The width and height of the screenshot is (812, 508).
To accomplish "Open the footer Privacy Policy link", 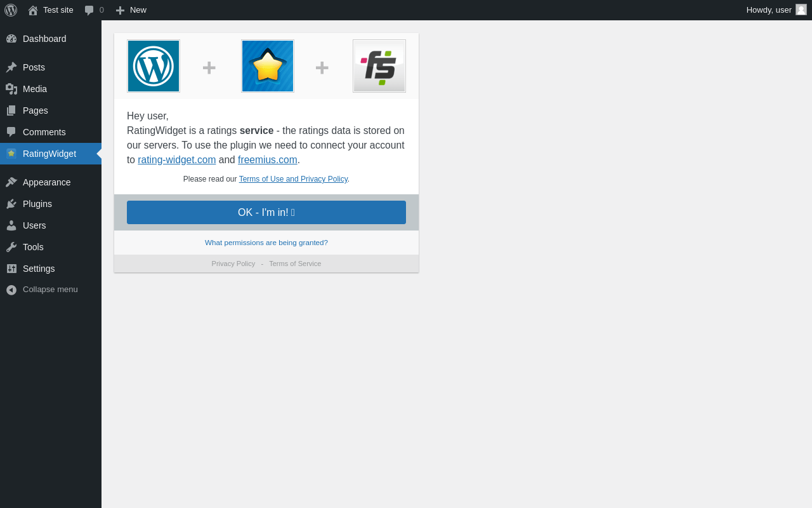I will click(233, 264).
